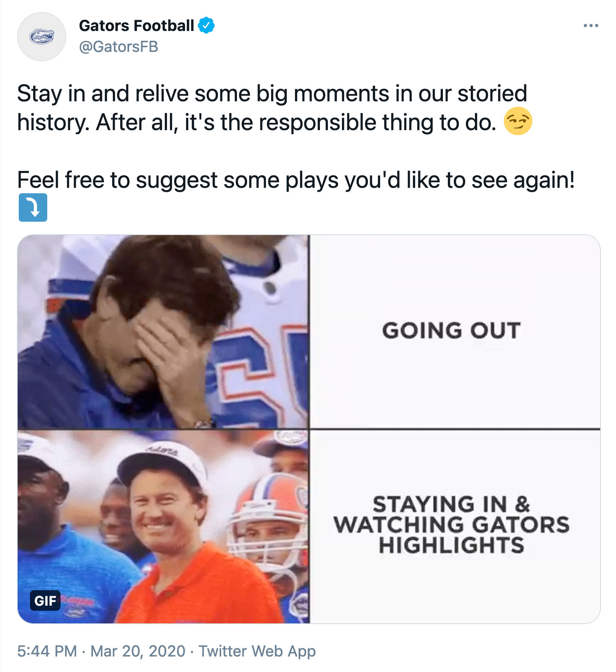The image size is (616, 672).
Task: Open the three-dot more options menu
Action: (591, 26)
